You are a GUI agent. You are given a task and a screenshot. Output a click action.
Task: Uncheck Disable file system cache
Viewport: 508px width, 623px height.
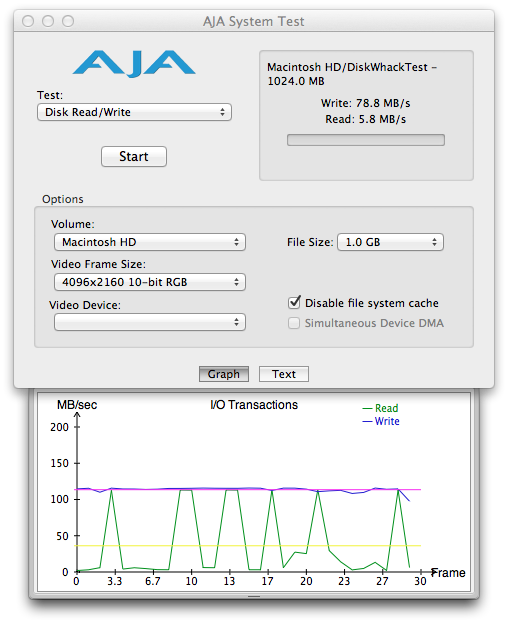294,303
